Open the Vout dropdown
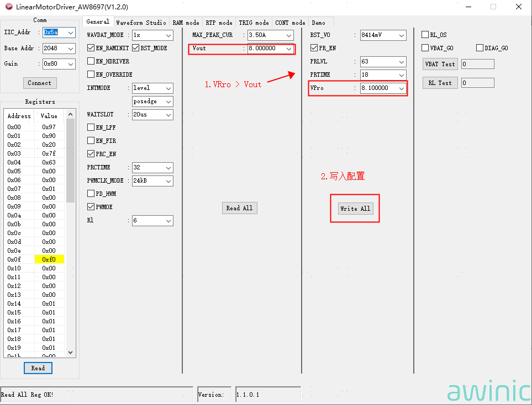 (x=271, y=49)
